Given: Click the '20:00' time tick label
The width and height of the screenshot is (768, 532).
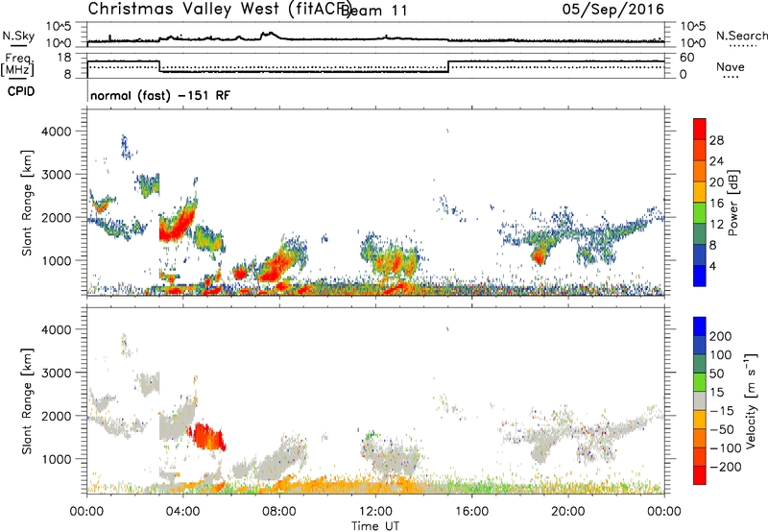Looking at the screenshot, I should point(568,512).
